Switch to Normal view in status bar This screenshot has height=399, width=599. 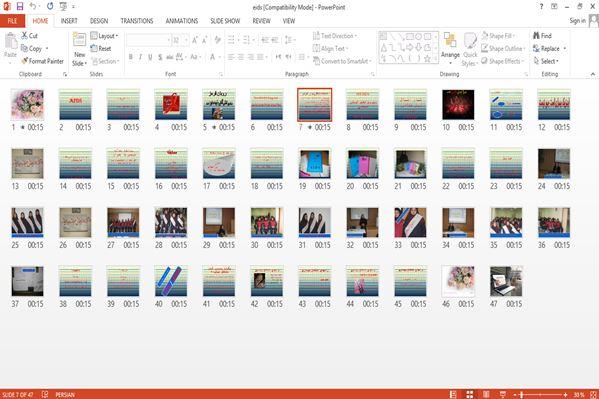pyautogui.click(x=453, y=394)
